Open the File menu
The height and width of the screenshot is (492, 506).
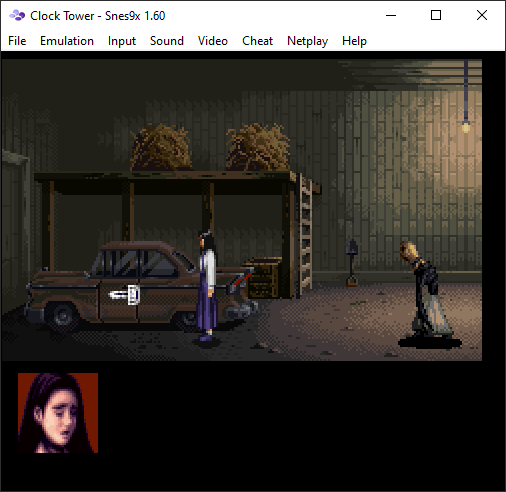click(x=17, y=41)
